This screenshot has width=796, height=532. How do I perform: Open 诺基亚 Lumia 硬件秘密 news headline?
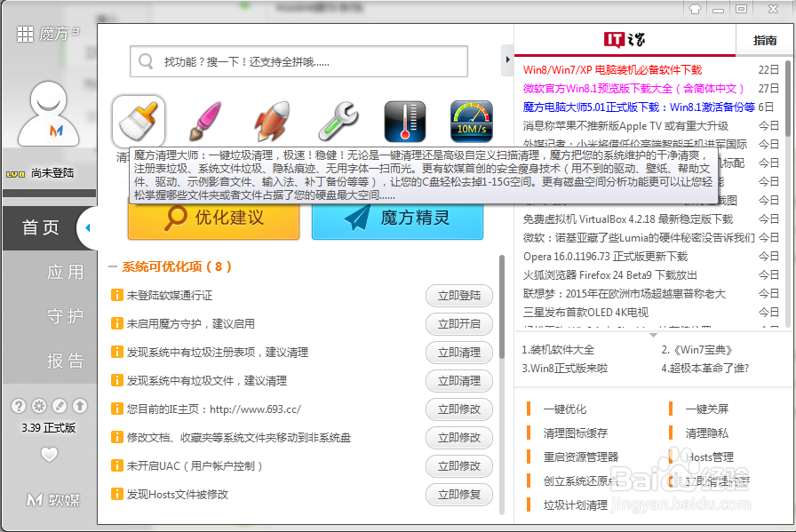[x=639, y=237]
